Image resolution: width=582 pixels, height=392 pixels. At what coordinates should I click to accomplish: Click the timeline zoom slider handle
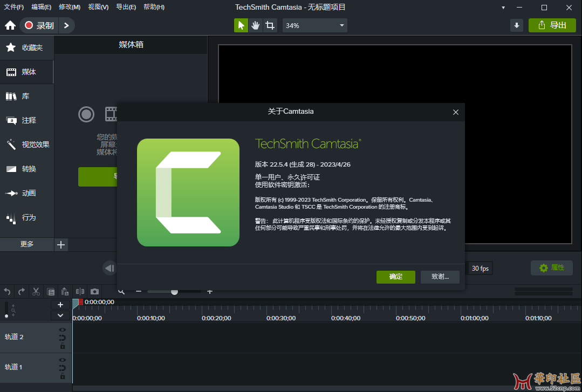pyautogui.click(x=174, y=292)
